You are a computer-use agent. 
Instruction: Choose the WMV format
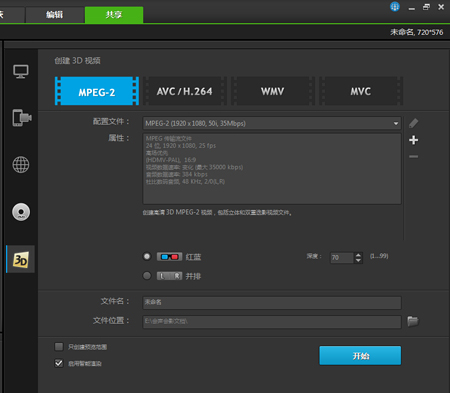[x=273, y=91]
